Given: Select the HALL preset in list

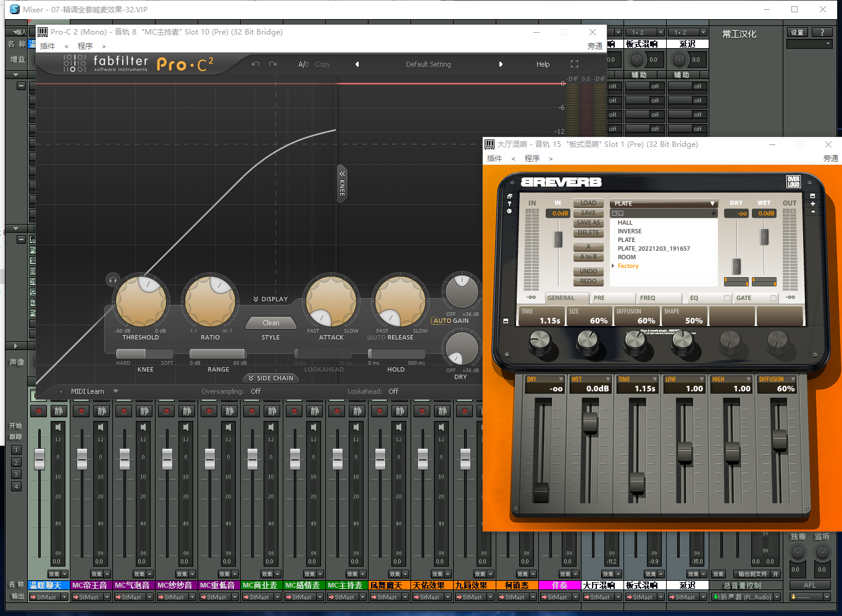Looking at the screenshot, I should [x=625, y=223].
